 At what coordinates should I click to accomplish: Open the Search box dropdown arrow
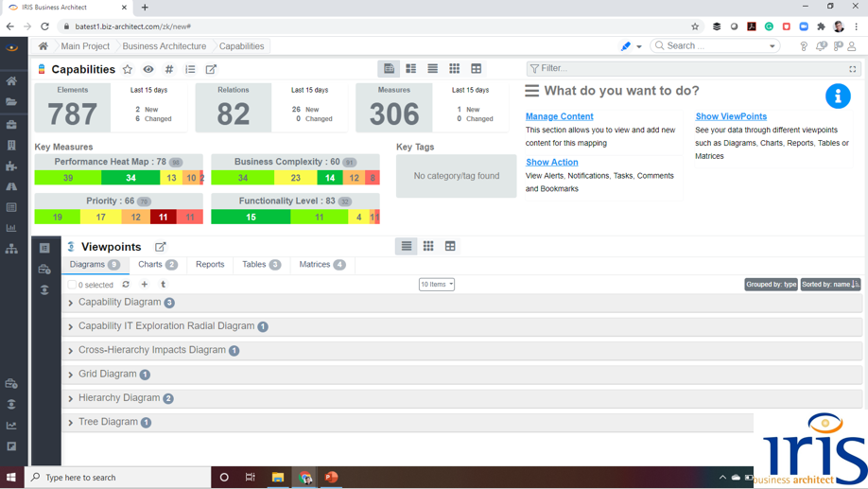pos(773,46)
